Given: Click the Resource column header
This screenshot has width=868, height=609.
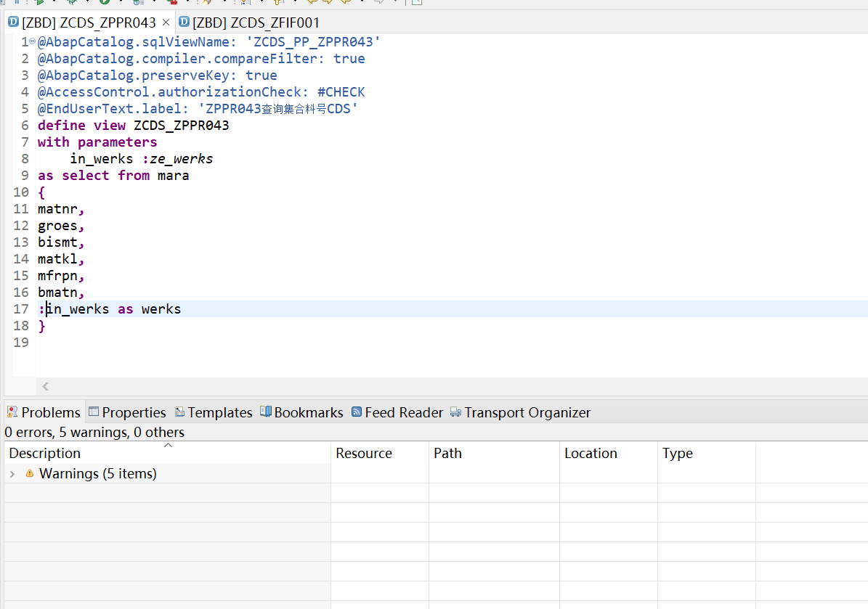Looking at the screenshot, I should [365, 453].
